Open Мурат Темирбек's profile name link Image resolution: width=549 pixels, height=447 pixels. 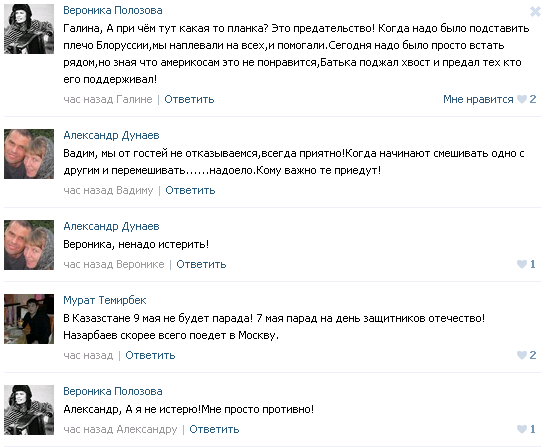[105, 300]
